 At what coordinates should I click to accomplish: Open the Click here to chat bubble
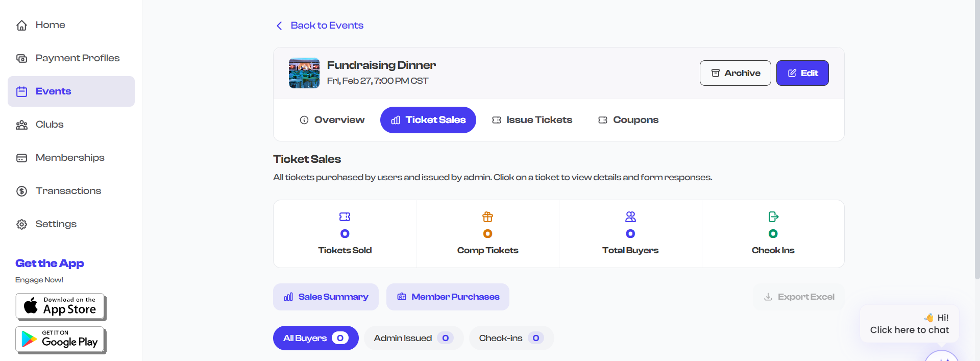pyautogui.click(x=910, y=324)
